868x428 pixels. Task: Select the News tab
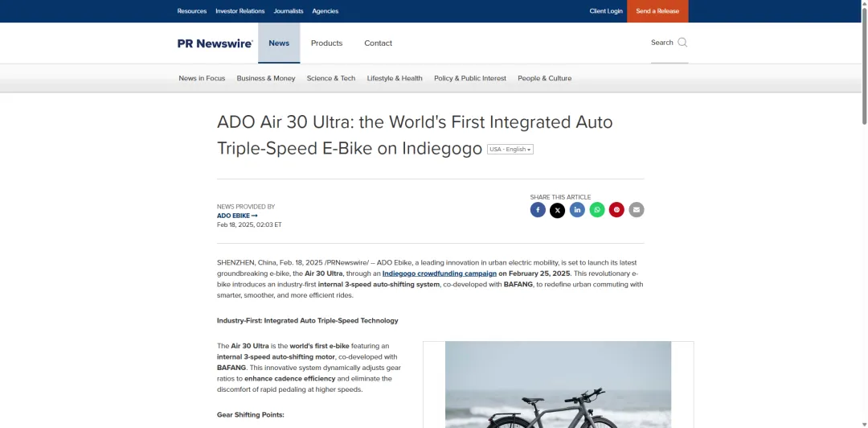click(x=279, y=43)
